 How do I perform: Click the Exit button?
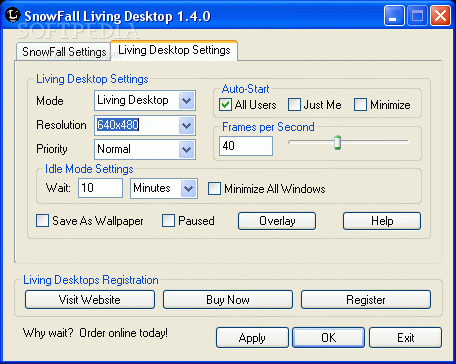(405, 338)
